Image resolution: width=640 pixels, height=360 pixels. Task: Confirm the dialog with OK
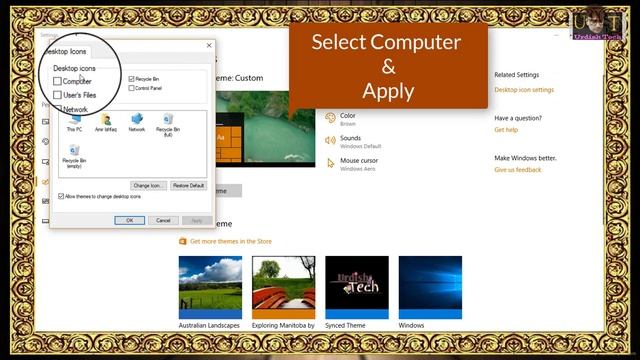(x=129, y=220)
